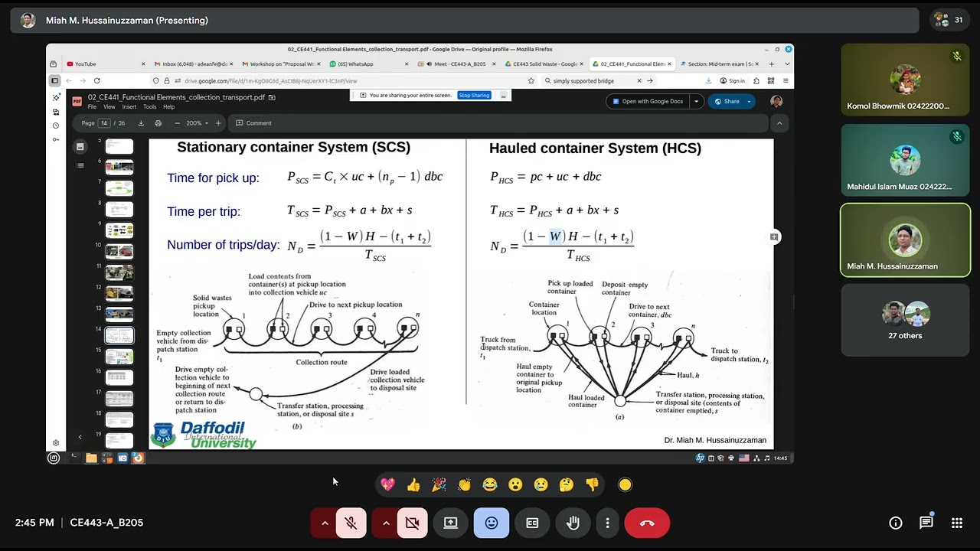
Task: Open microphone audio settings arrow
Action: 325,523
